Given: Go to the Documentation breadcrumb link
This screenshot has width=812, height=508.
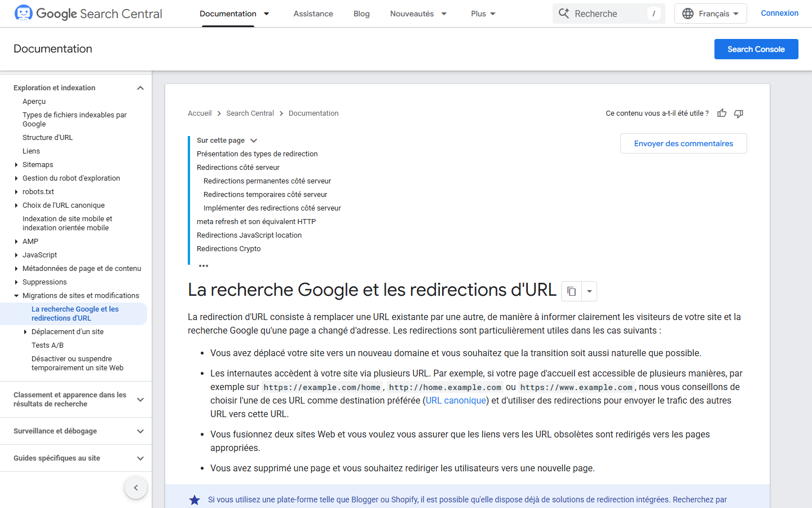Looking at the screenshot, I should pyautogui.click(x=314, y=113).
